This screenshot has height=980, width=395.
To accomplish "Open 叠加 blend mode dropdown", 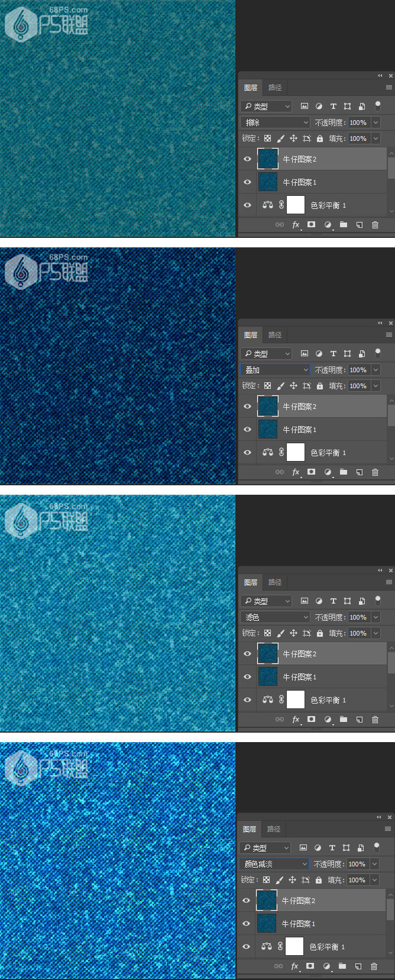I will click(x=276, y=370).
